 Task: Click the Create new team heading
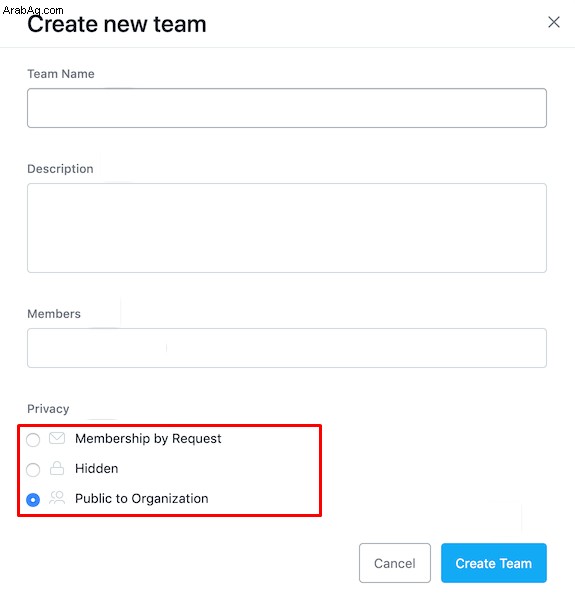(117, 24)
